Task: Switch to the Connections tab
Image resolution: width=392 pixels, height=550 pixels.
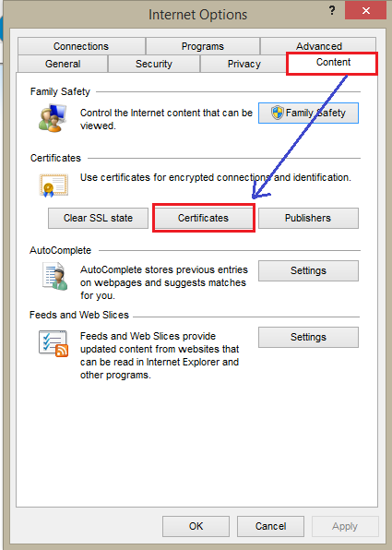Action: click(81, 46)
